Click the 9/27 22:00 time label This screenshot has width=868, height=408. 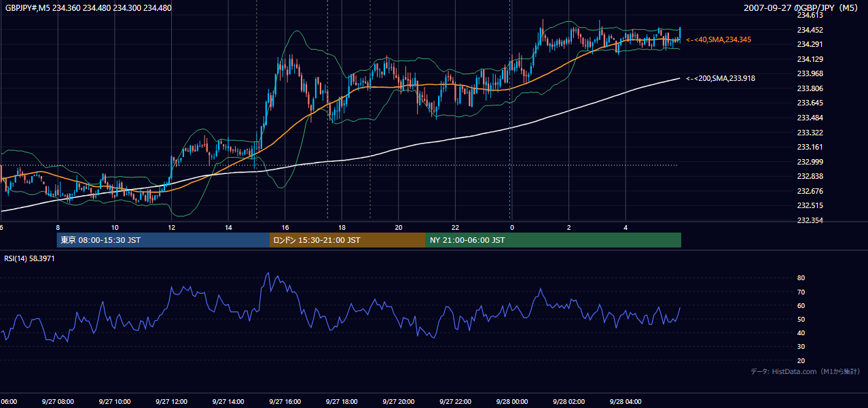(455, 401)
